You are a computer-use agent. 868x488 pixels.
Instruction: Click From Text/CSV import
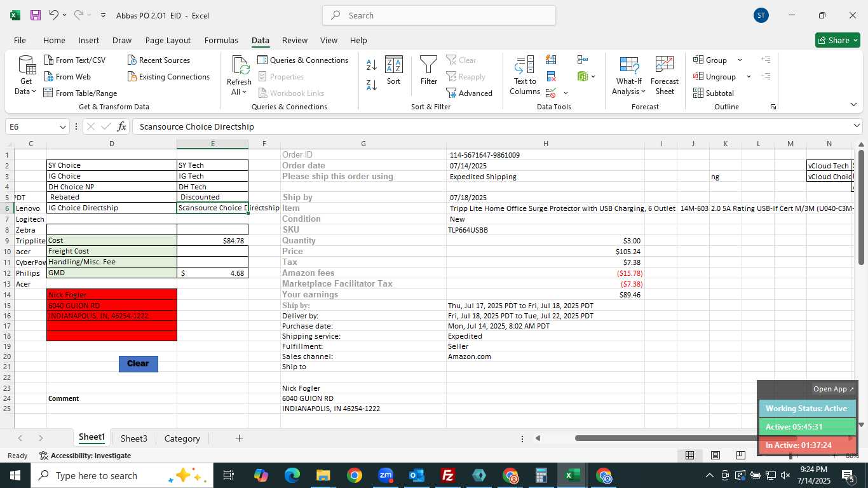pos(74,60)
